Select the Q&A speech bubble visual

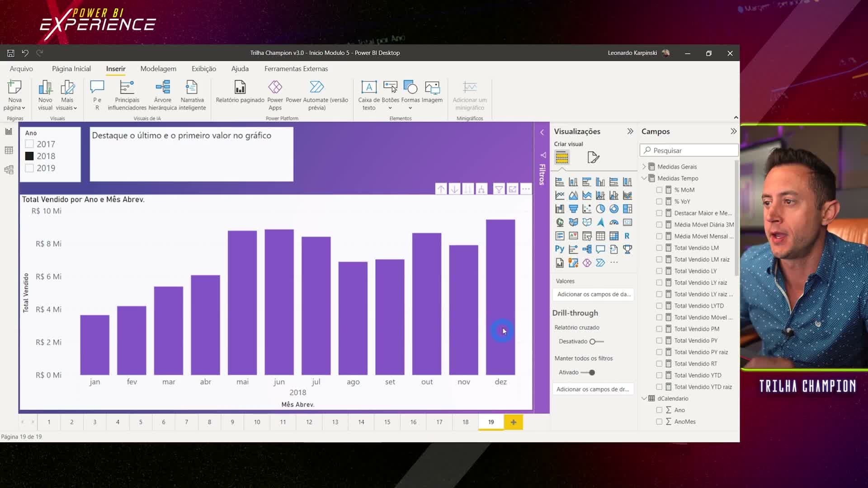600,249
